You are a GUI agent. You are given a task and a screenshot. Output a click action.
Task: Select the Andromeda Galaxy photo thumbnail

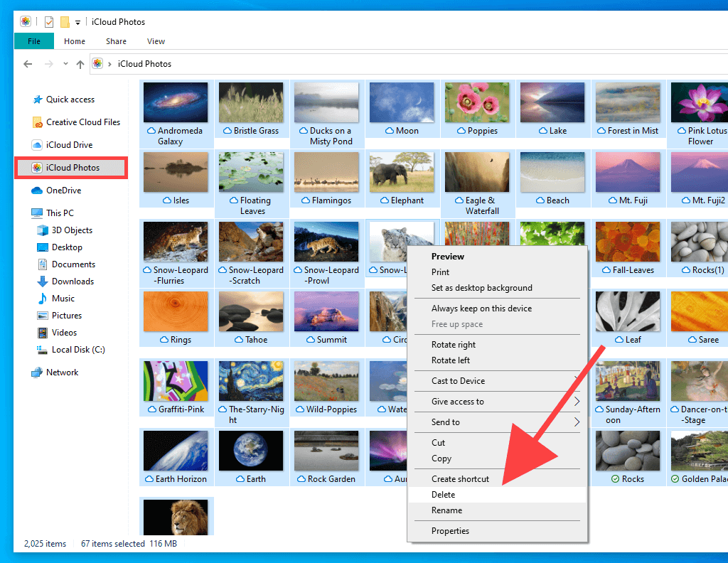coord(176,102)
